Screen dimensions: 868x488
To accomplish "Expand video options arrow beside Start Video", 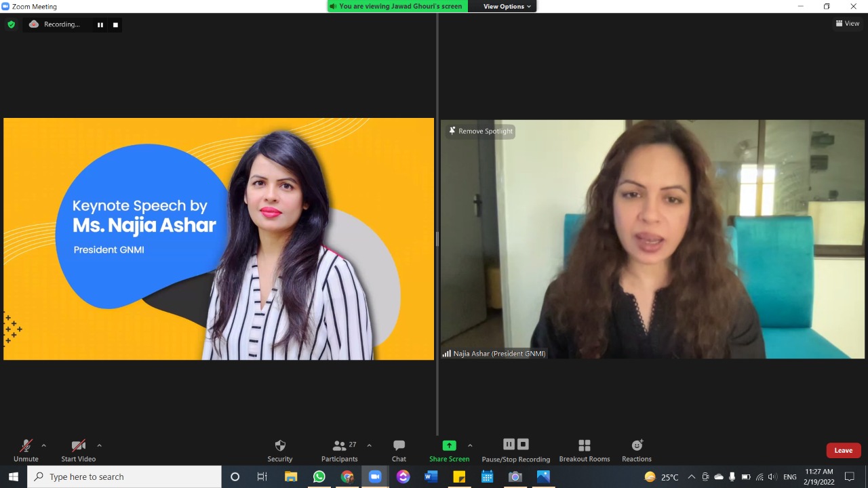I will (99, 445).
